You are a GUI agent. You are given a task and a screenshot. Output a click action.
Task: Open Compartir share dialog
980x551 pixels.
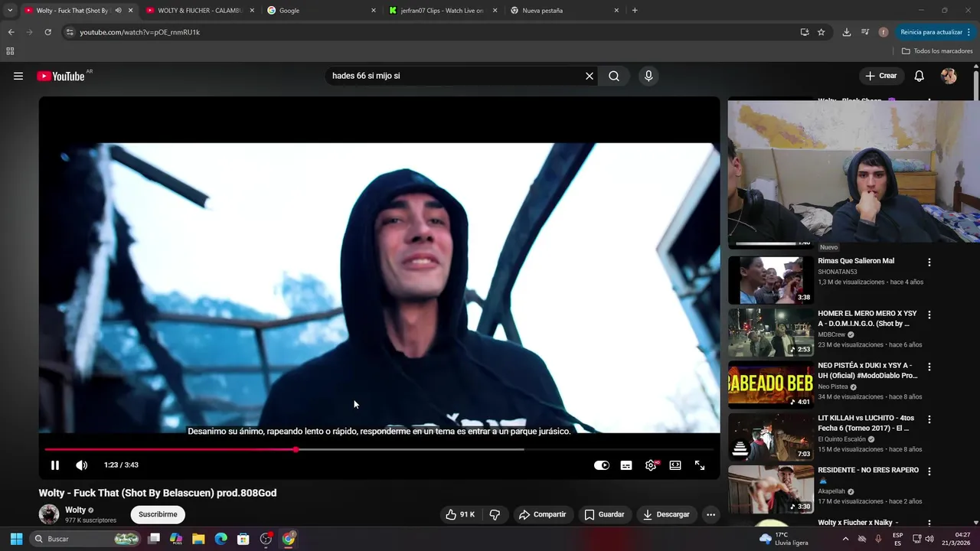[x=542, y=514]
